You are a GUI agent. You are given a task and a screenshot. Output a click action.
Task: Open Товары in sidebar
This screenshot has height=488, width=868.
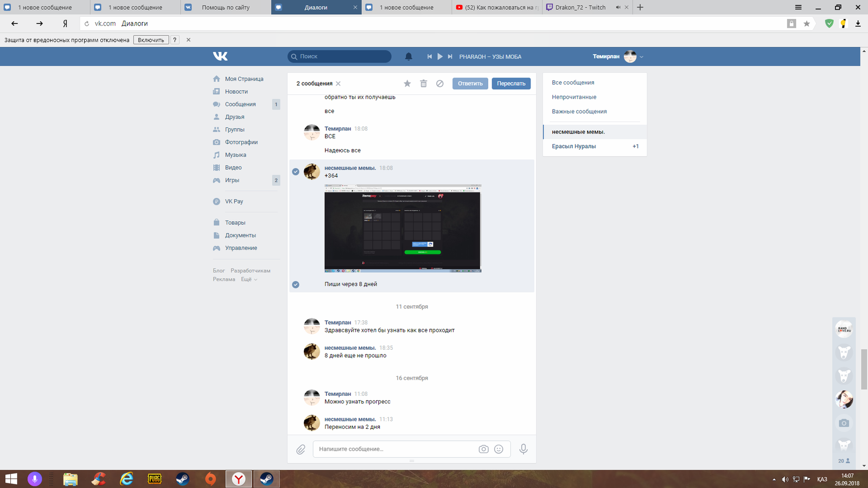[x=235, y=222]
